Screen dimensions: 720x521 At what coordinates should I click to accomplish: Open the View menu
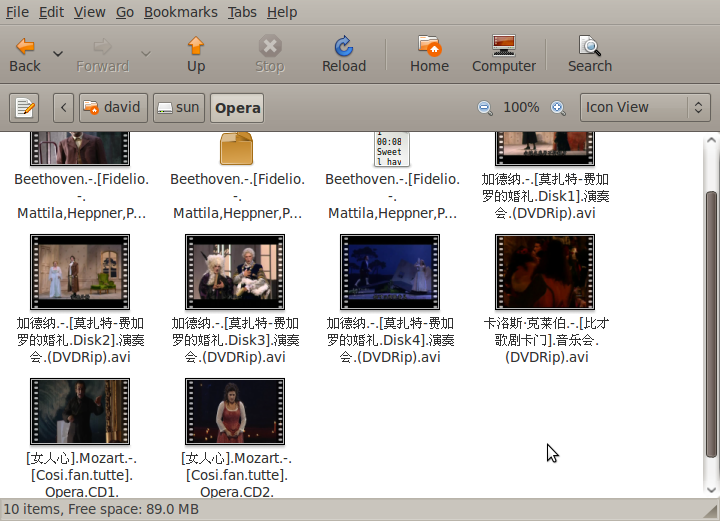click(x=90, y=12)
